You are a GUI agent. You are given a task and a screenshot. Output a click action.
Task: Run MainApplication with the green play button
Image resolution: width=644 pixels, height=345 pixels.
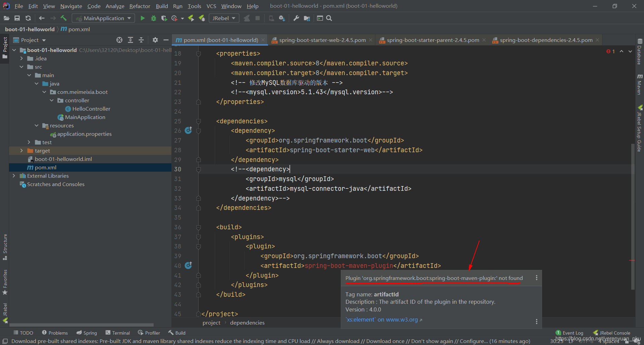(x=143, y=18)
